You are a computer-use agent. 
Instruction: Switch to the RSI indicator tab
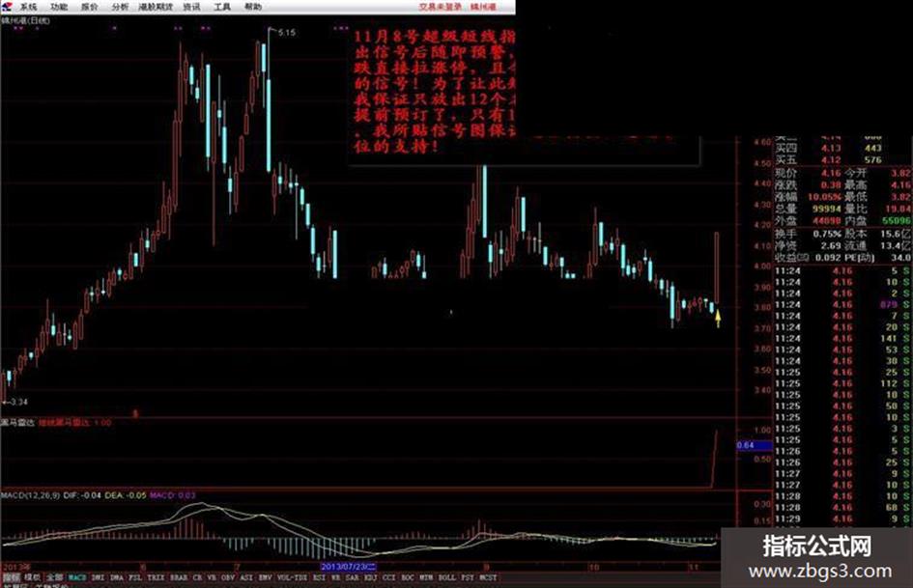coord(317,577)
